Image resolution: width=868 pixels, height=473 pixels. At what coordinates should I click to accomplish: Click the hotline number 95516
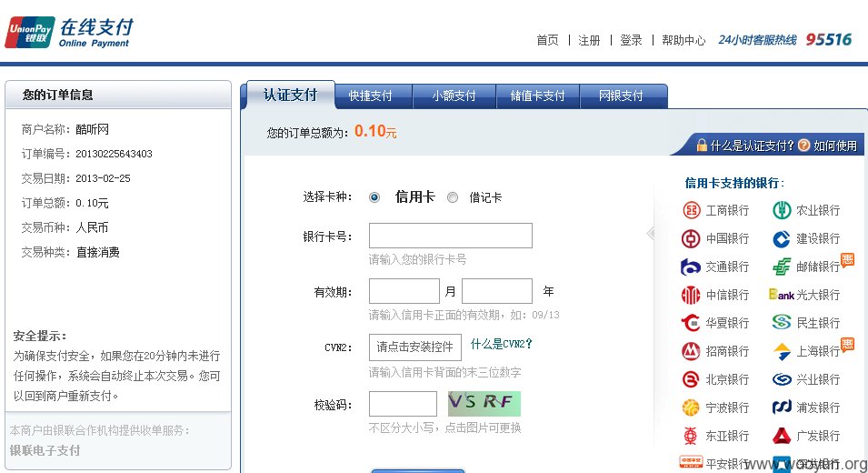click(x=829, y=40)
